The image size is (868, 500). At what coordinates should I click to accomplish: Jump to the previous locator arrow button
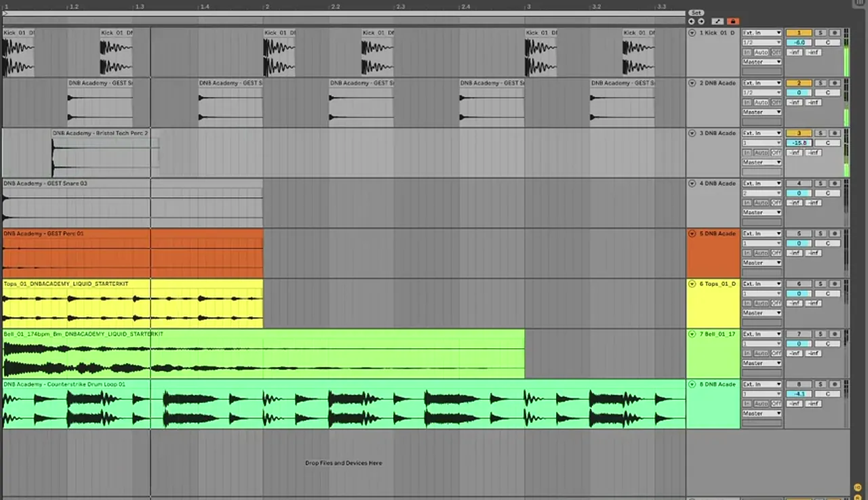coord(691,21)
